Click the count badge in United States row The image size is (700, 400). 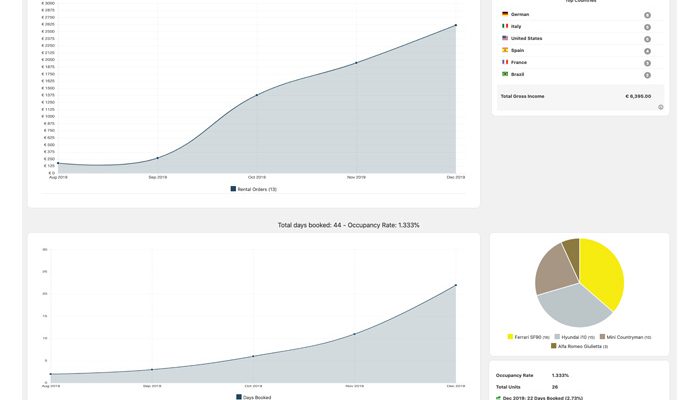tap(647, 39)
